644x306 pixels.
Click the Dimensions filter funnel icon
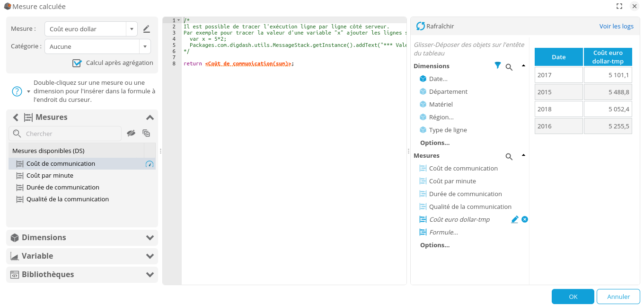click(497, 66)
